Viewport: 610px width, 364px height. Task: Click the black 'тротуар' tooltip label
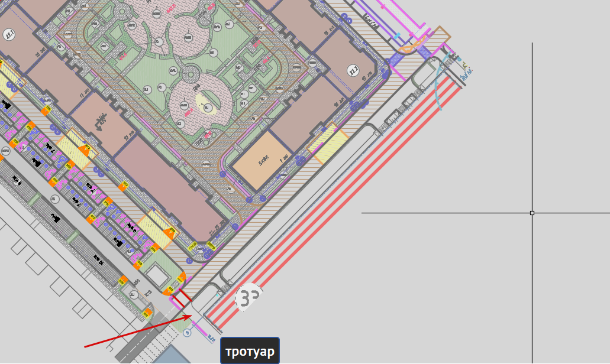[250, 351]
